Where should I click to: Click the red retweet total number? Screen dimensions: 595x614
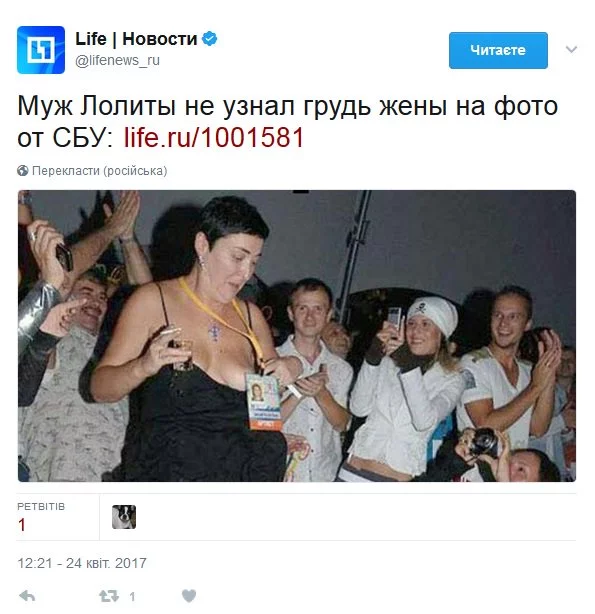click(x=22, y=525)
